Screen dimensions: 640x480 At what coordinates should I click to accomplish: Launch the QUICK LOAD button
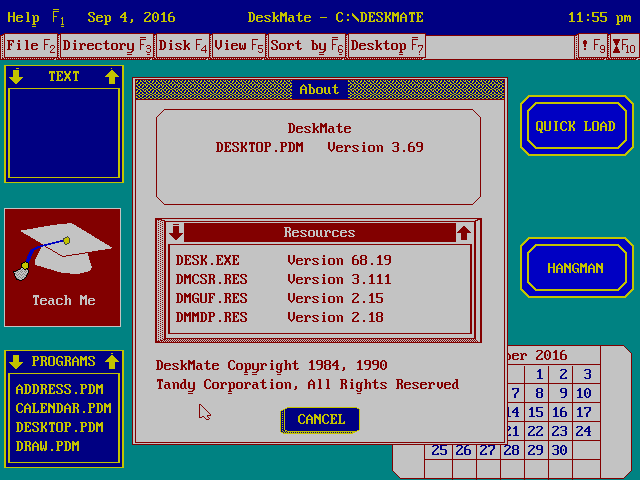pos(576,126)
